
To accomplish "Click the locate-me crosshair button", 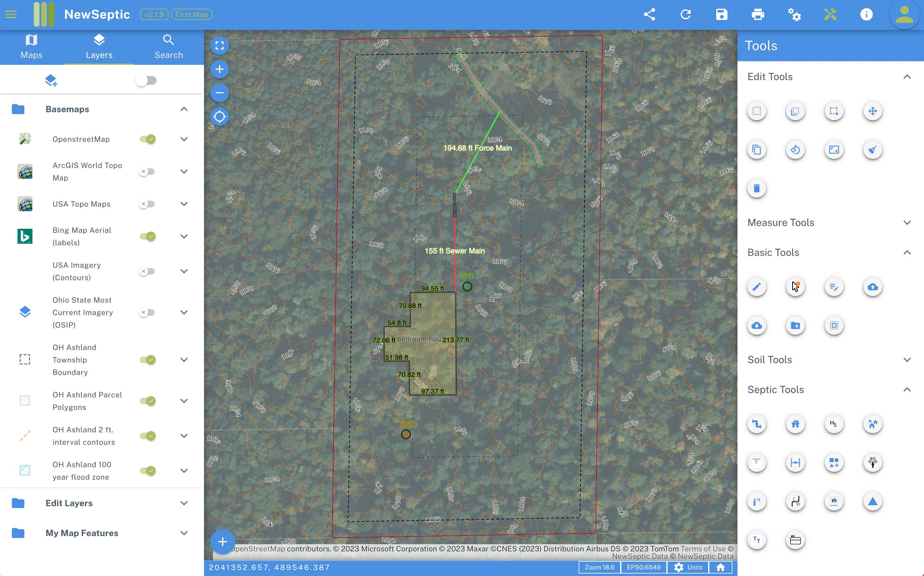I will (x=220, y=117).
